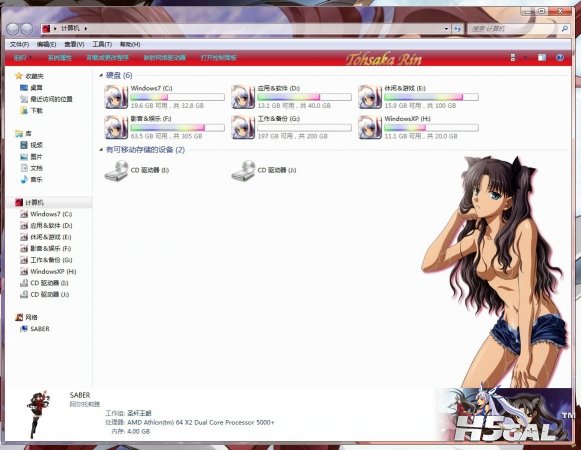The width and height of the screenshot is (581, 450).
Task: Select CD drive (J:) icon in main pane
Action: (x=243, y=171)
